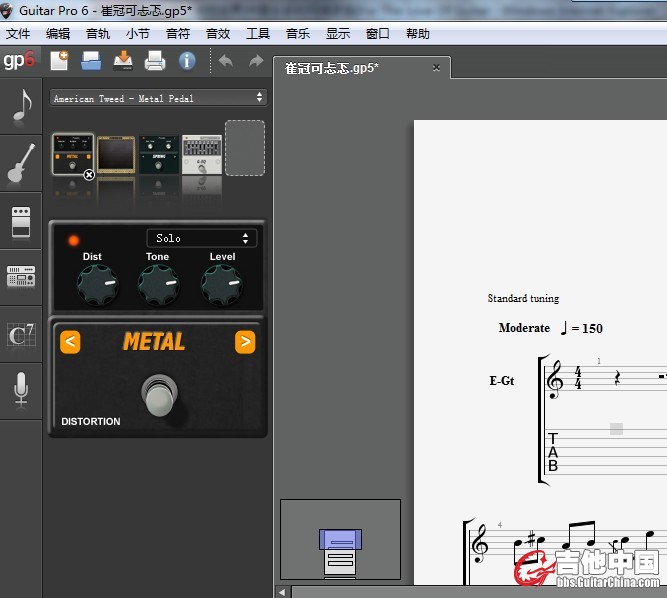Click the Dist knob
The width and height of the screenshot is (667, 598).
coord(95,287)
